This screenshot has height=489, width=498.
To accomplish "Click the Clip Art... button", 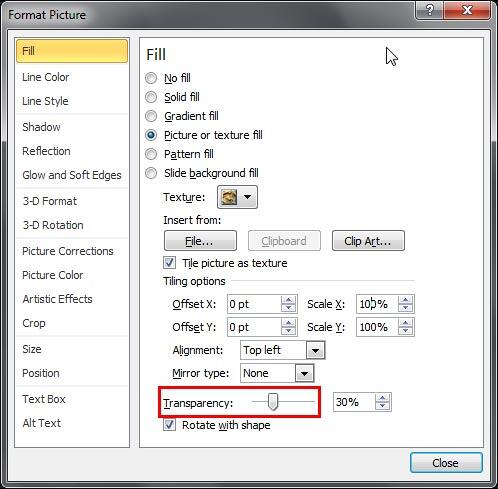I will (368, 241).
